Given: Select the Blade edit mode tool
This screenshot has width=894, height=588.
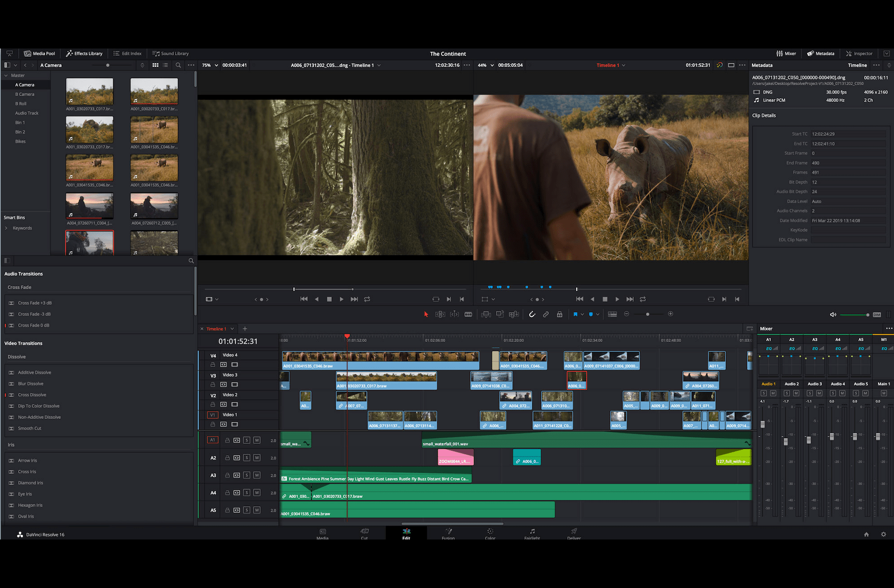Looking at the screenshot, I should click(468, 314).
